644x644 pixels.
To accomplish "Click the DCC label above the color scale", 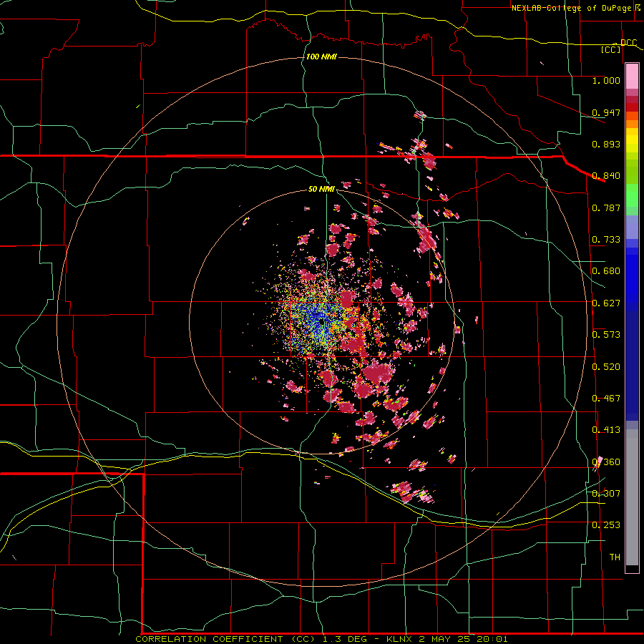I will click(628, 42).
